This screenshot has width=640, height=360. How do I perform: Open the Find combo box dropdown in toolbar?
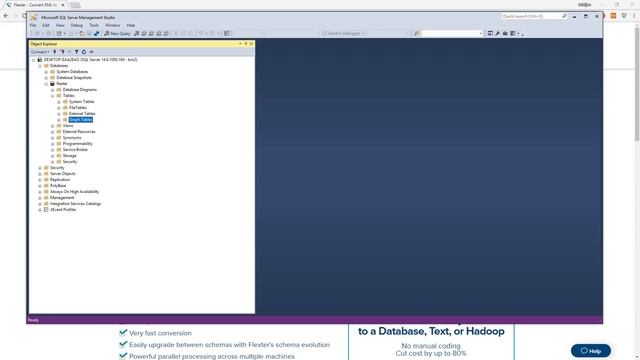[480, 33]
